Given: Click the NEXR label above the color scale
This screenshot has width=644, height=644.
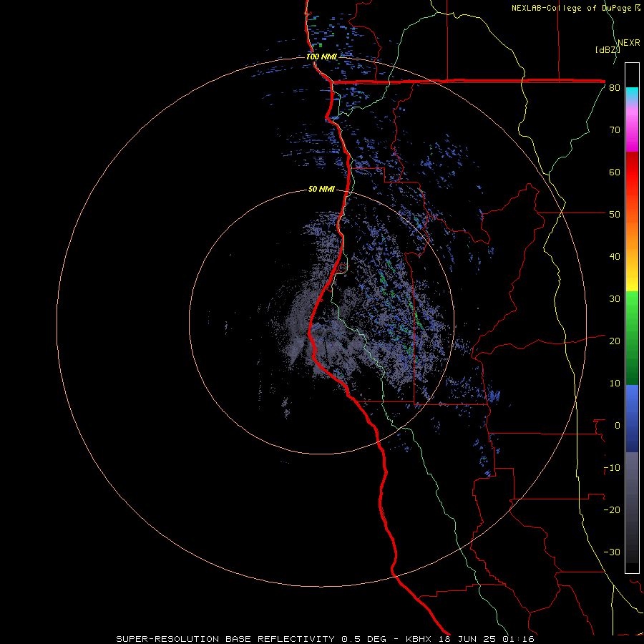Looking at the screenshot, I should click(629, 43).
